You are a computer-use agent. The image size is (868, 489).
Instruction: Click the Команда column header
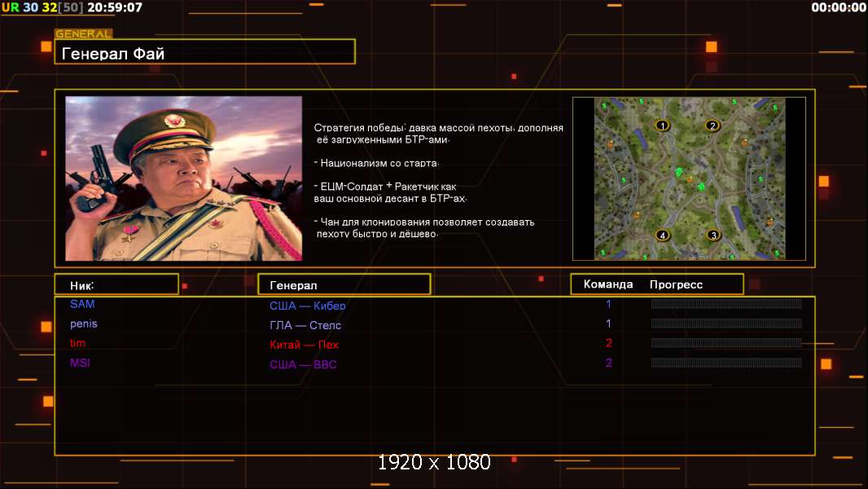(608, 284)
